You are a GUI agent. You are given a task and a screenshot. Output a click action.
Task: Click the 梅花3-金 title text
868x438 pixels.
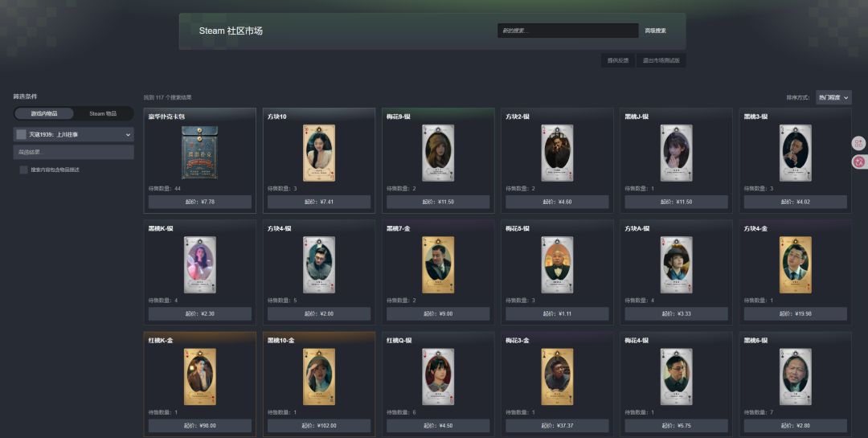517,340
